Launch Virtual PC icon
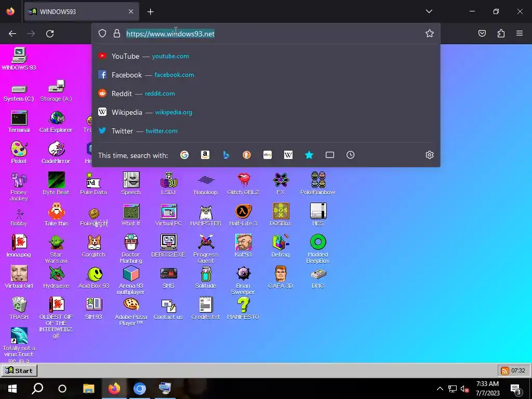This screenshot has width=532, height=399. click(168, 211)
